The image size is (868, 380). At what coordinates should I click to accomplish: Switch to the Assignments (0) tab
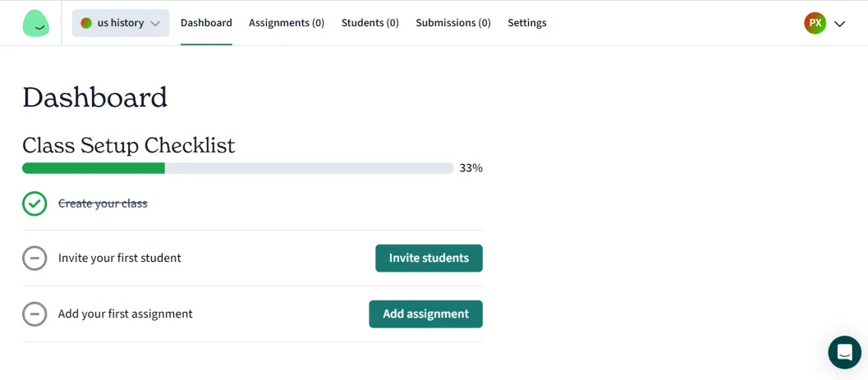tap(287, 23)
